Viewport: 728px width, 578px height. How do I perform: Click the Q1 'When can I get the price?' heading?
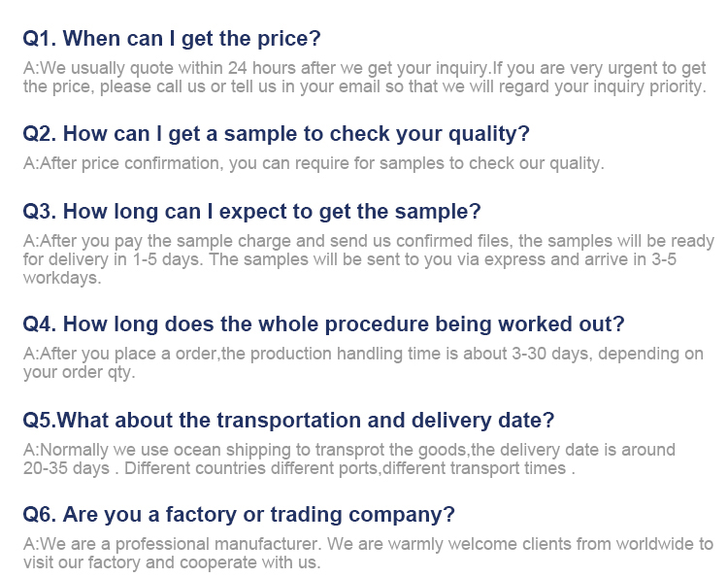tap(172, 39)
